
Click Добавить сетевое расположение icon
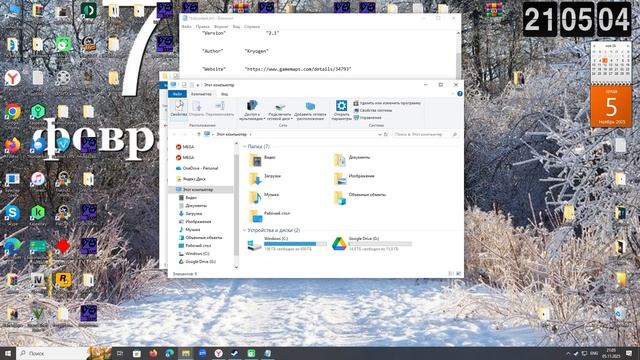tap(310, 107)
